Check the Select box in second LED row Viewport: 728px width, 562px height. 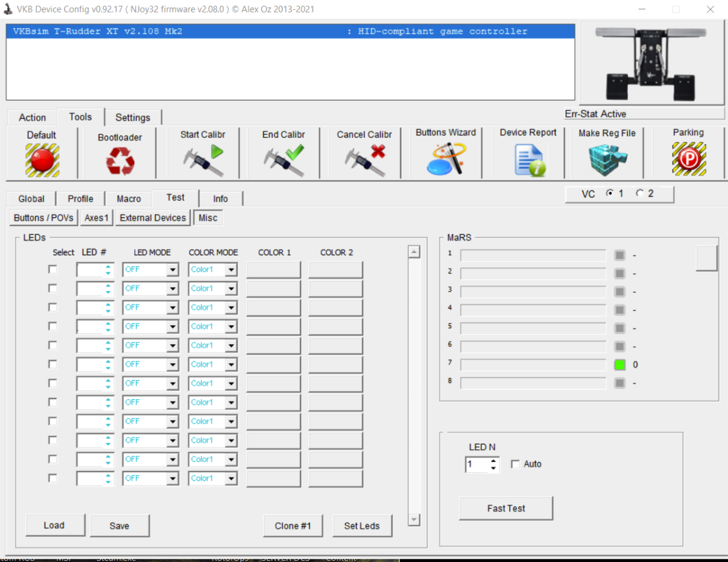(52, 288)
